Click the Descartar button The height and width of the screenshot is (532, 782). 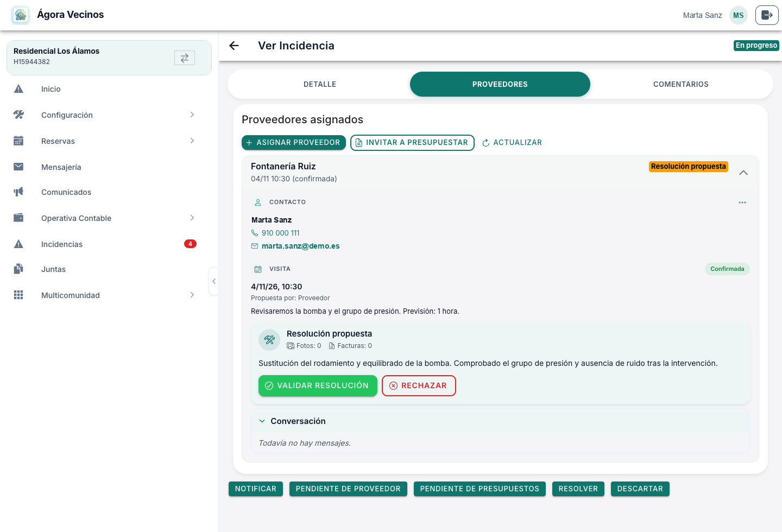pos(640,489)
